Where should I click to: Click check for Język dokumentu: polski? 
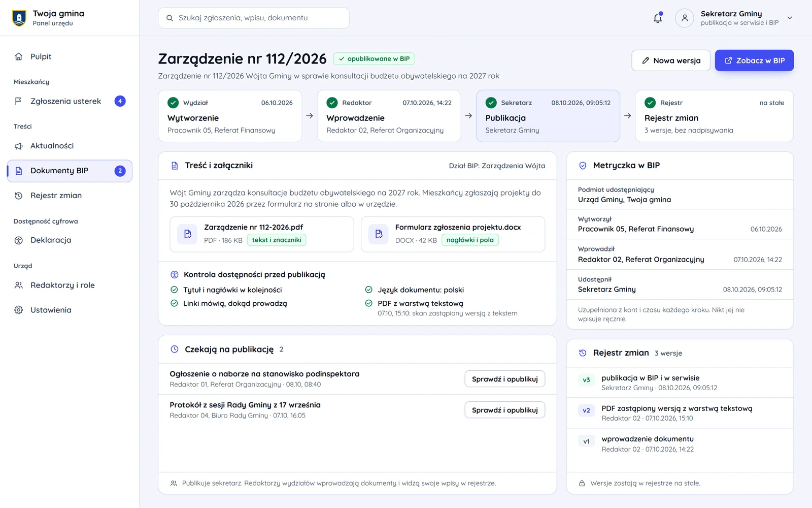369,290
